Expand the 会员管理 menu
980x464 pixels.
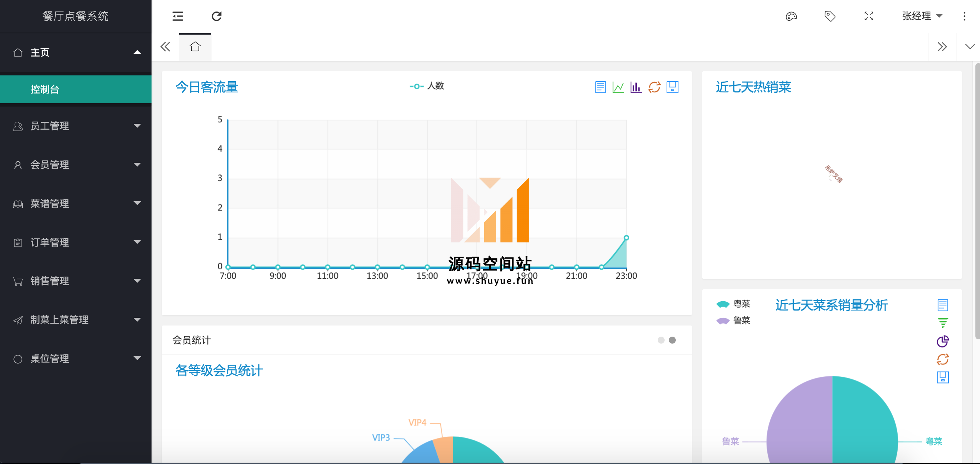76,165
